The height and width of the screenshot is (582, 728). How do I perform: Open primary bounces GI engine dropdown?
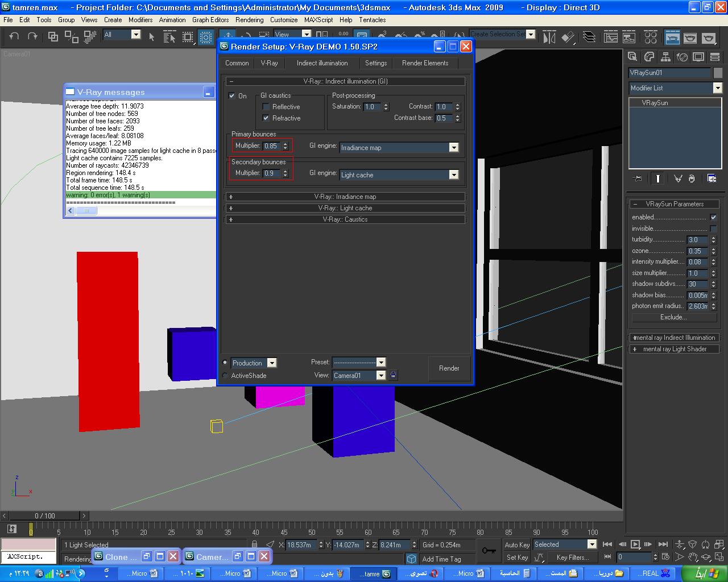coord(454,148)
